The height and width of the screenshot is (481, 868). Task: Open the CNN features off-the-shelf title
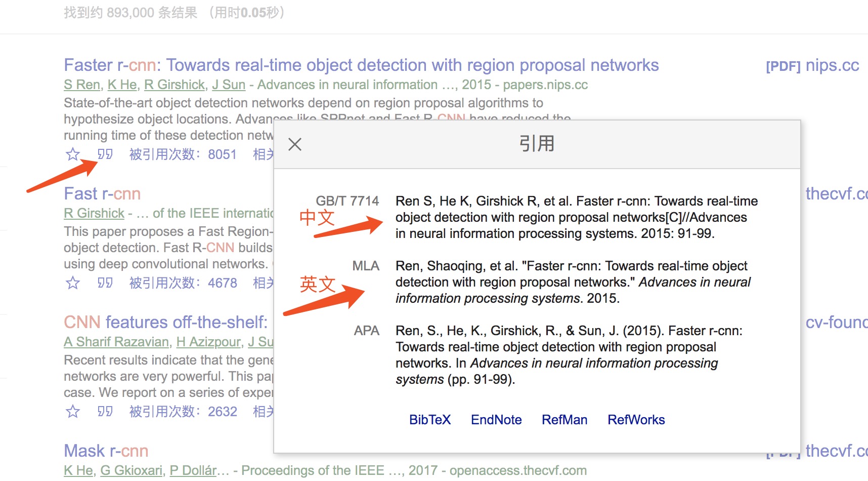[165, 323]
